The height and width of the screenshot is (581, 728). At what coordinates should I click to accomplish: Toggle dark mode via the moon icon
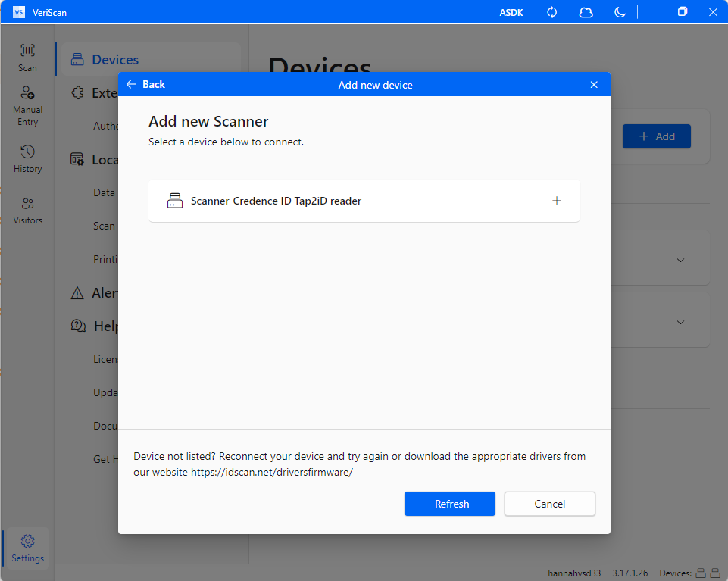[620, 12]
